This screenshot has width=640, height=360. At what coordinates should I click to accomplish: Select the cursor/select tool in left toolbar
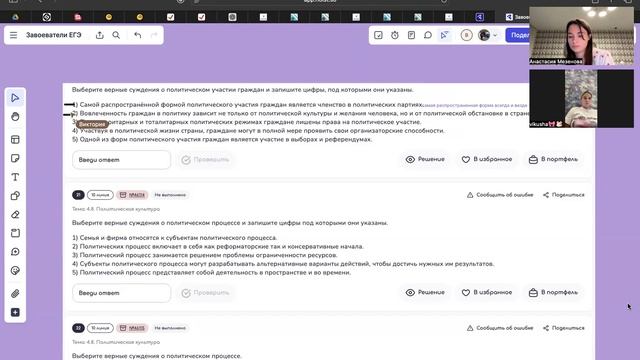click(x=15, y=98)
